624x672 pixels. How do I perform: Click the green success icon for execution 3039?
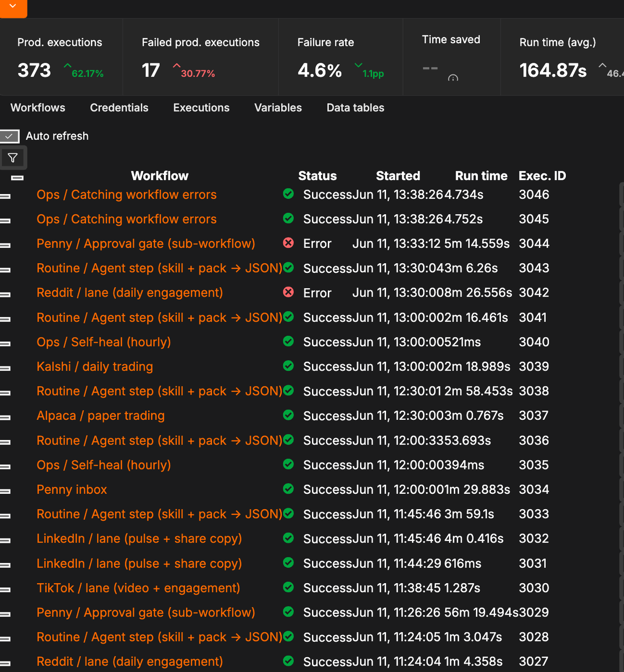(288, 365)
